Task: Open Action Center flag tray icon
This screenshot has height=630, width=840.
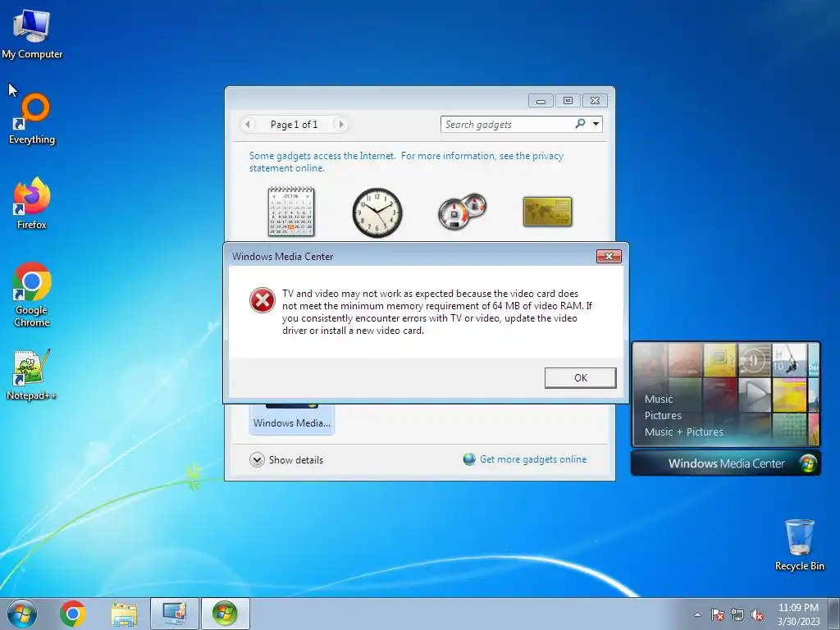Action: pyautogui.click(x=717, y=615)
